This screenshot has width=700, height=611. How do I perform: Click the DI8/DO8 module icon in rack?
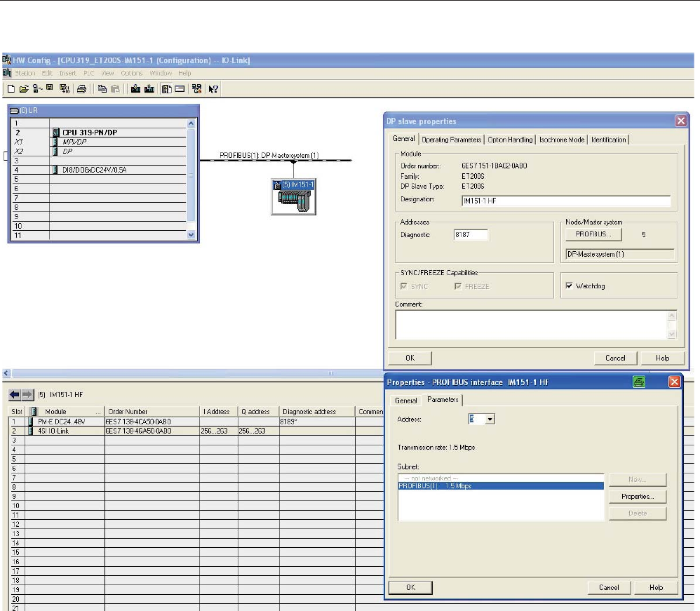55,170
